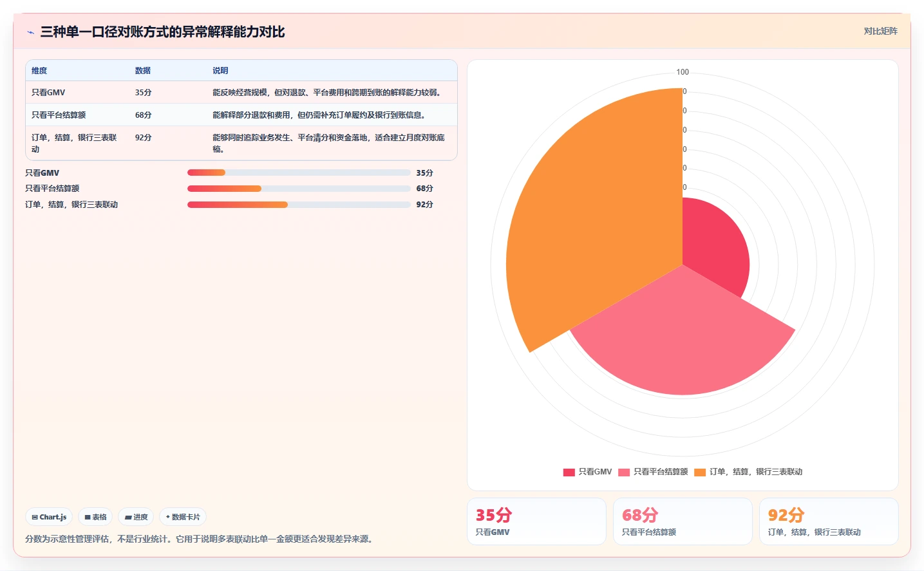
Task: Click the 92分 value beside progress bar
Action: click(425, 205)
